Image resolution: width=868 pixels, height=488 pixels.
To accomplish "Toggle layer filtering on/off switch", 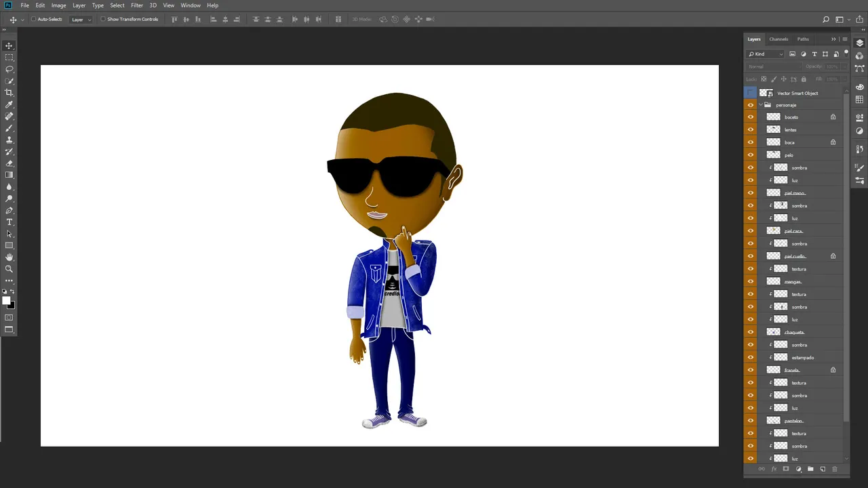I will [846, 53].
